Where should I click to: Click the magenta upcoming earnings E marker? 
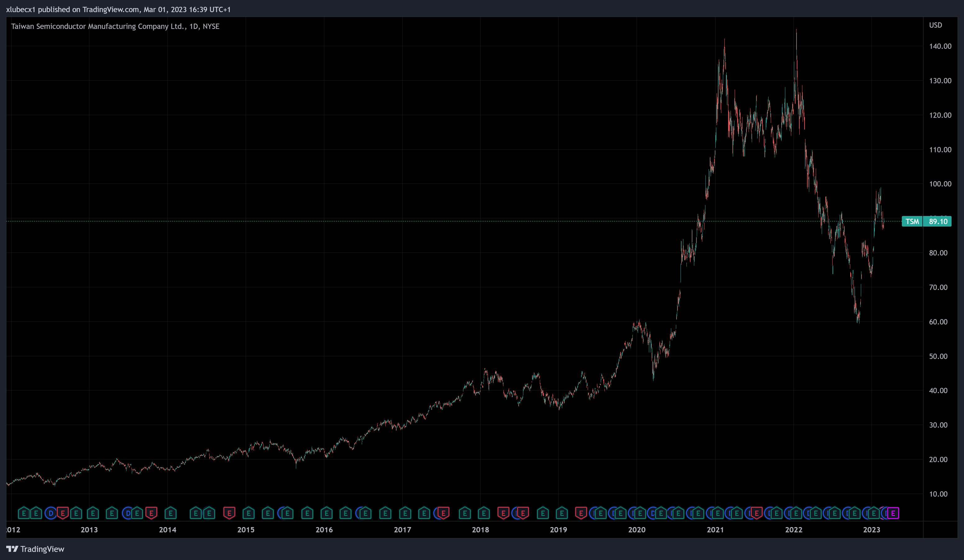(893, 513)
